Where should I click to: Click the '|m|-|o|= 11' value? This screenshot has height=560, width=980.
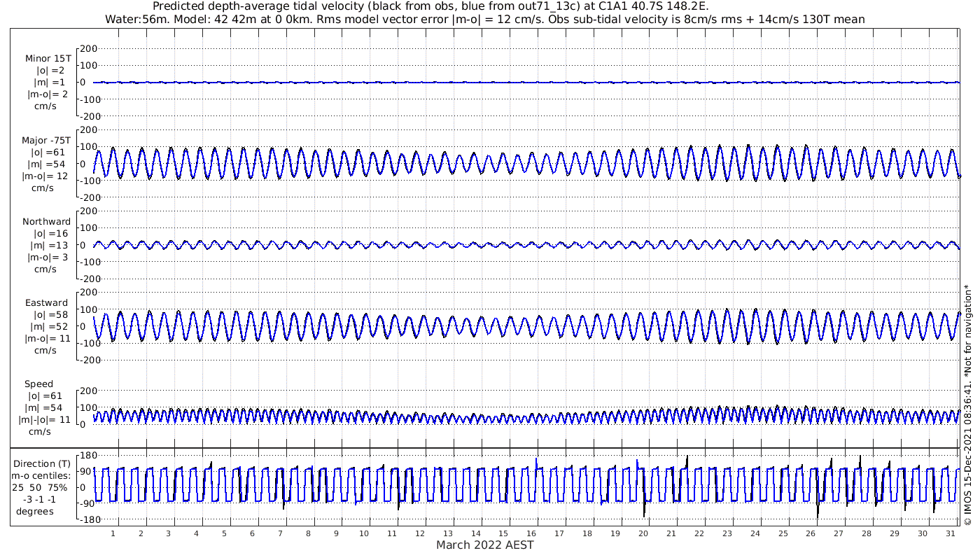(45, 421)
